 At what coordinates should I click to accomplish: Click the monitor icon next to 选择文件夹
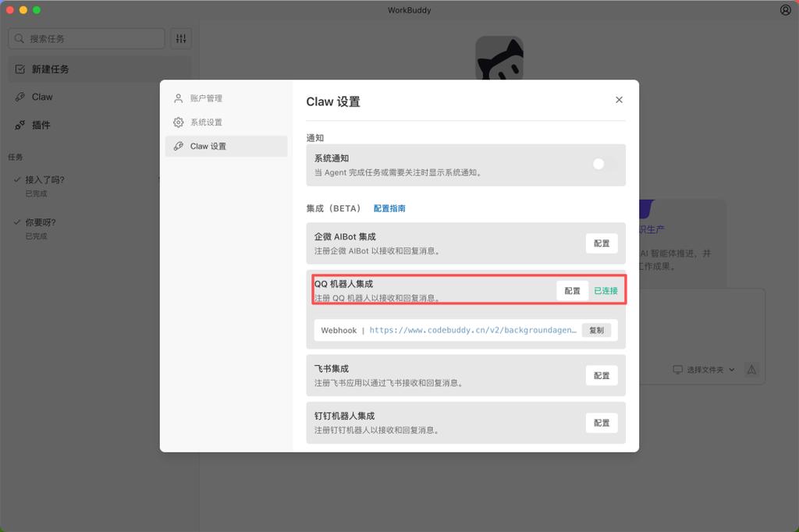coord(678,370)
